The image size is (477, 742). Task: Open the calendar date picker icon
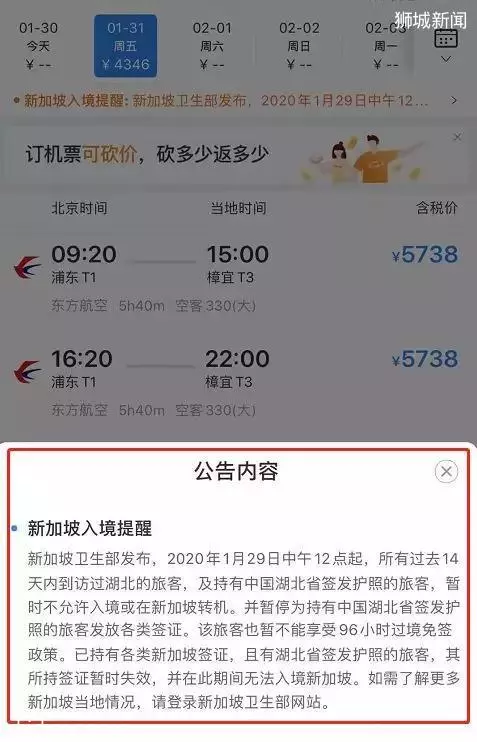(446, 38)
